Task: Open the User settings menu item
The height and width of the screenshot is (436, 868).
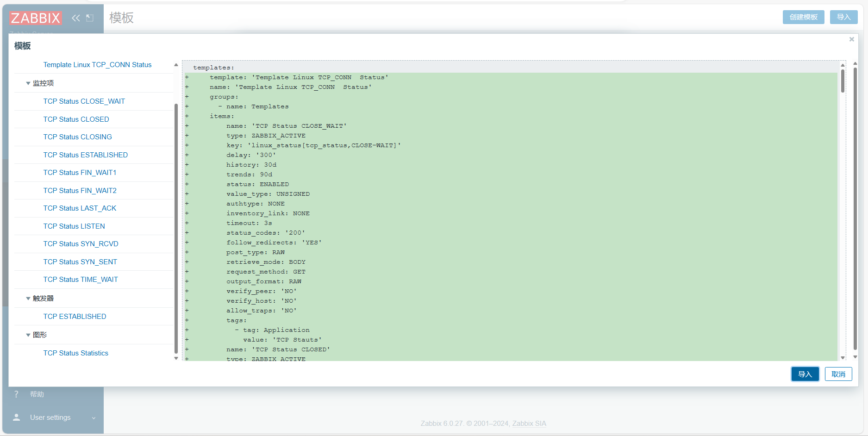Action: tap(50, 417)
